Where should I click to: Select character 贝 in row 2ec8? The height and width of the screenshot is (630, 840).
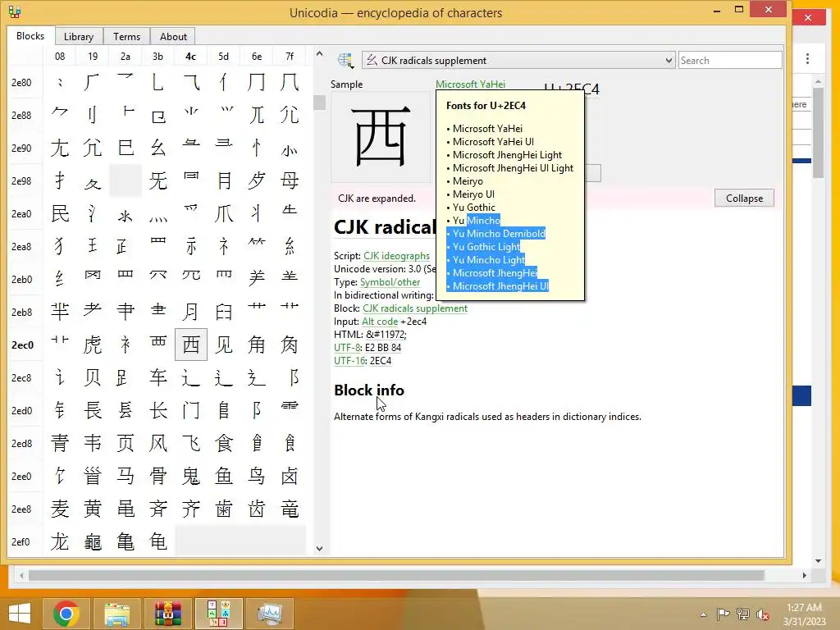(93, 377)
